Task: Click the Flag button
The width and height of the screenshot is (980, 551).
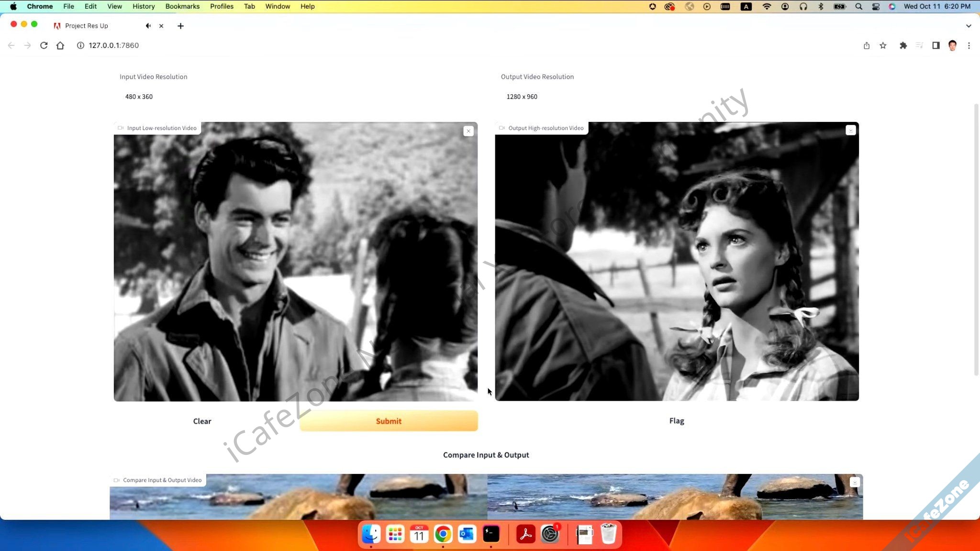Action: click(677, 421)
